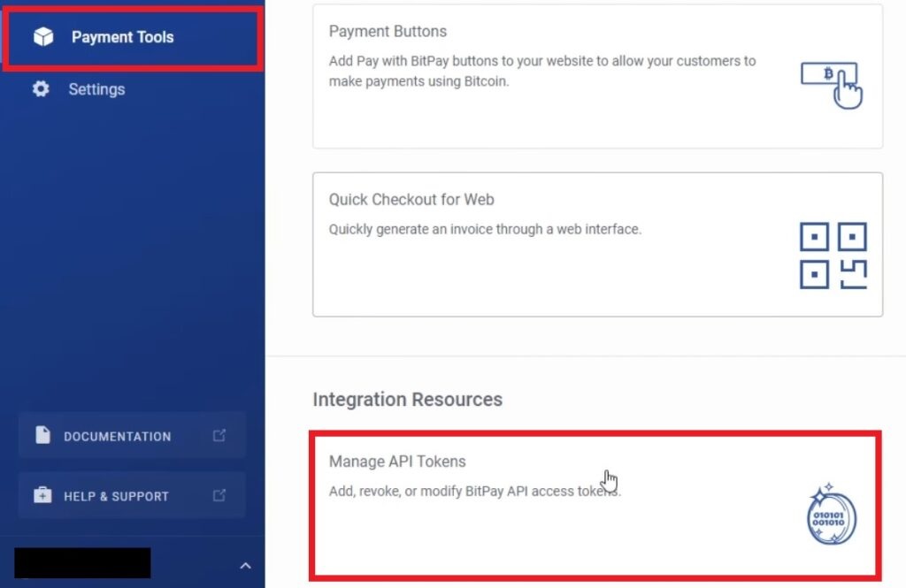Image resolution: width=906 pixels, height=588 pixels.
Task: Open the DOCUMENTATION button
Action: pyautogui.click(x=132, y=436)
